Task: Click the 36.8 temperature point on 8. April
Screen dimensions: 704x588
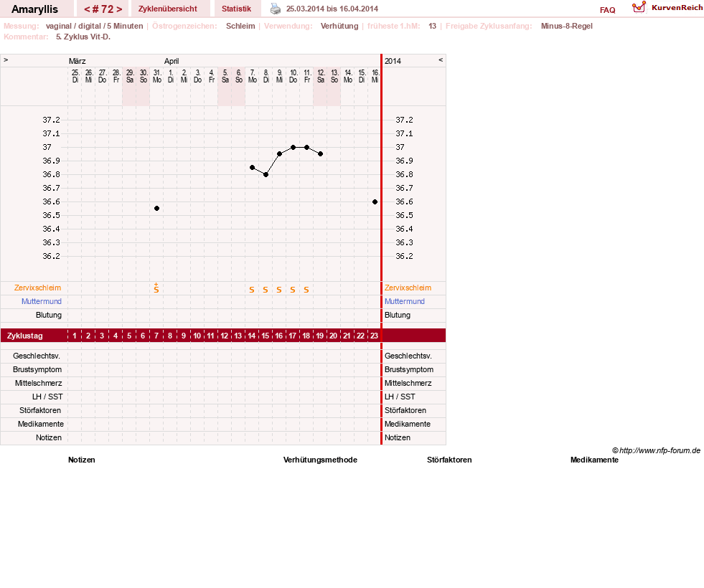Action: pos(266,174)
